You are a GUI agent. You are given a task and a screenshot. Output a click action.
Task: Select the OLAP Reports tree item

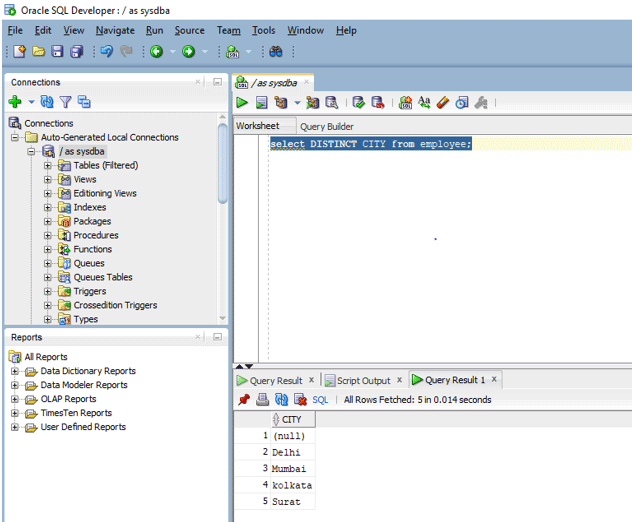click(68, 399)
